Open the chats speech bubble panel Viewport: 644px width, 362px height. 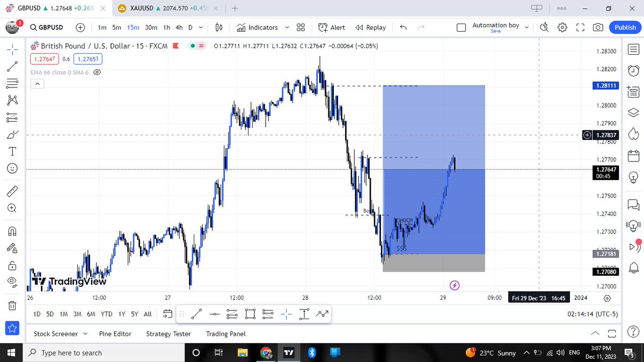click(x=633, y=204)
